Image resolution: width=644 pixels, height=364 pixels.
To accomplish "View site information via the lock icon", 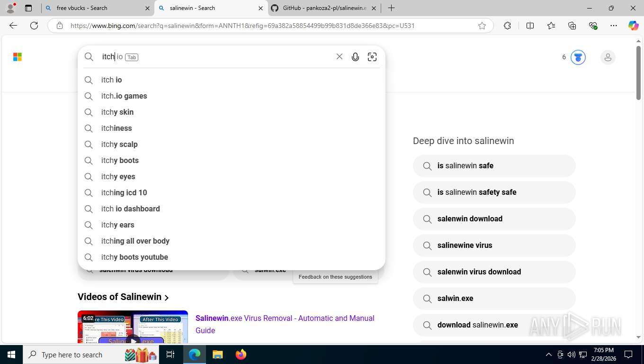I will click(x=60, y=26).
